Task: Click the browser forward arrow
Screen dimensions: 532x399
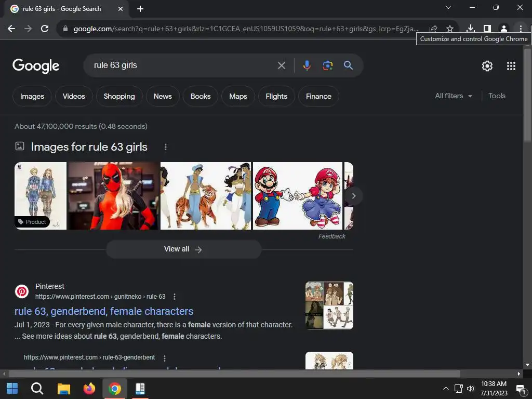Action: [x=28, y=29]
